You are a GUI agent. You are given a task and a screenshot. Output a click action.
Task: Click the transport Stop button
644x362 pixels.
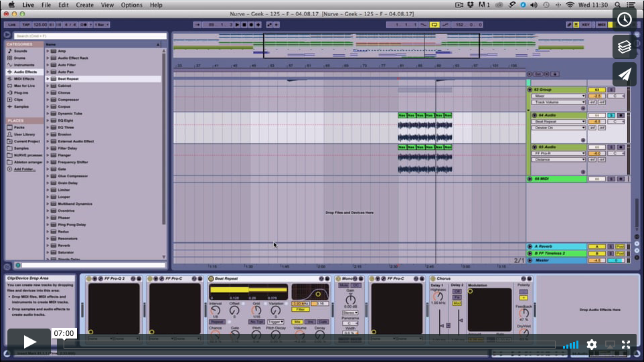point(244,25)
